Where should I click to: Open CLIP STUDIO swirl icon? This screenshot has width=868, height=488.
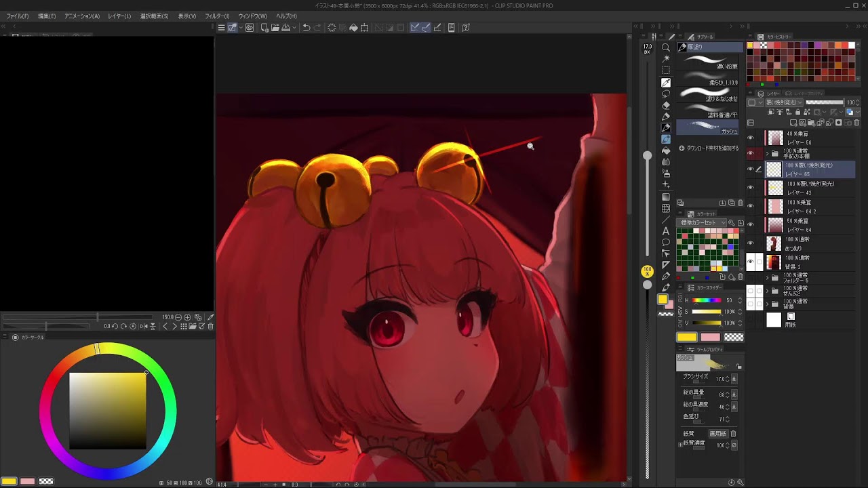point(250,28)
